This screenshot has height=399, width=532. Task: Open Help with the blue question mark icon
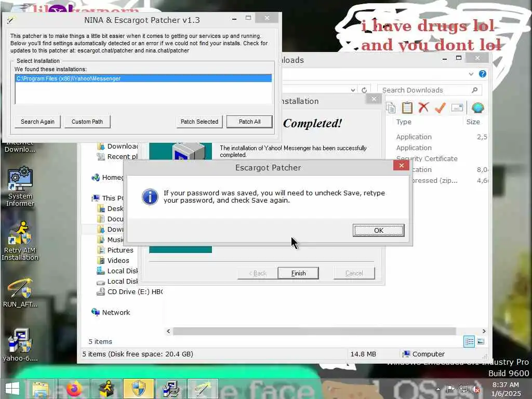[x=483, y=74]
